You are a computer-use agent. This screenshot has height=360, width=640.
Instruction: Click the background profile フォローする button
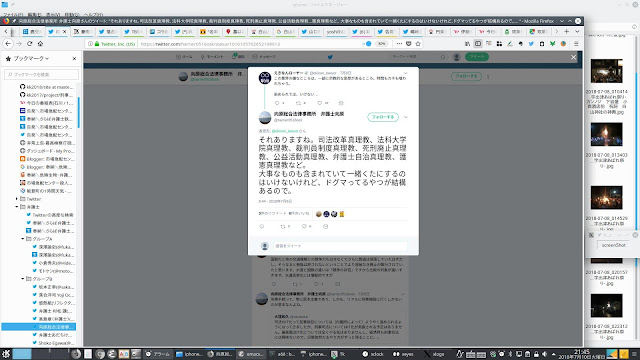[466, 76]
